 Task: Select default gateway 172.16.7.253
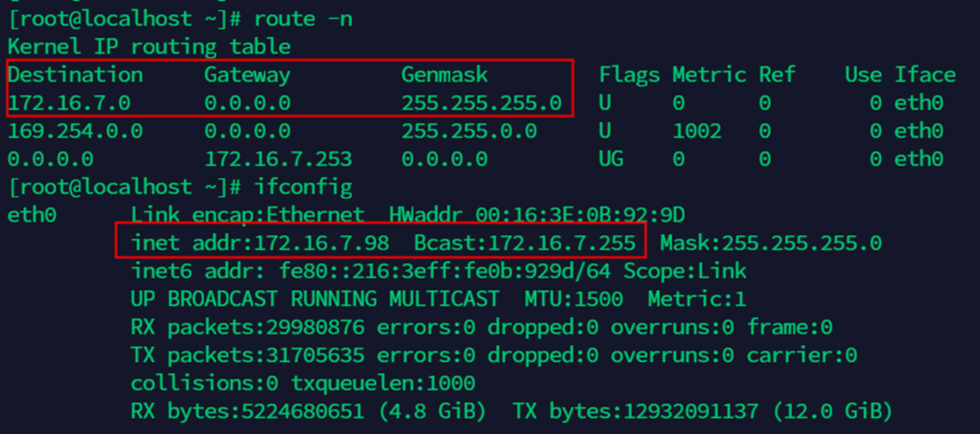[x=279, y=159]
